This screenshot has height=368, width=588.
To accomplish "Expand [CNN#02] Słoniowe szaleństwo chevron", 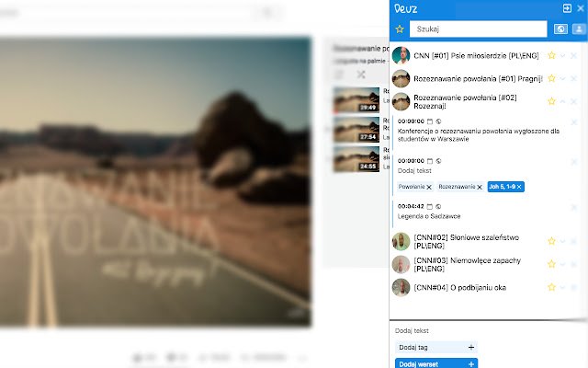I will tap(562, 241).
